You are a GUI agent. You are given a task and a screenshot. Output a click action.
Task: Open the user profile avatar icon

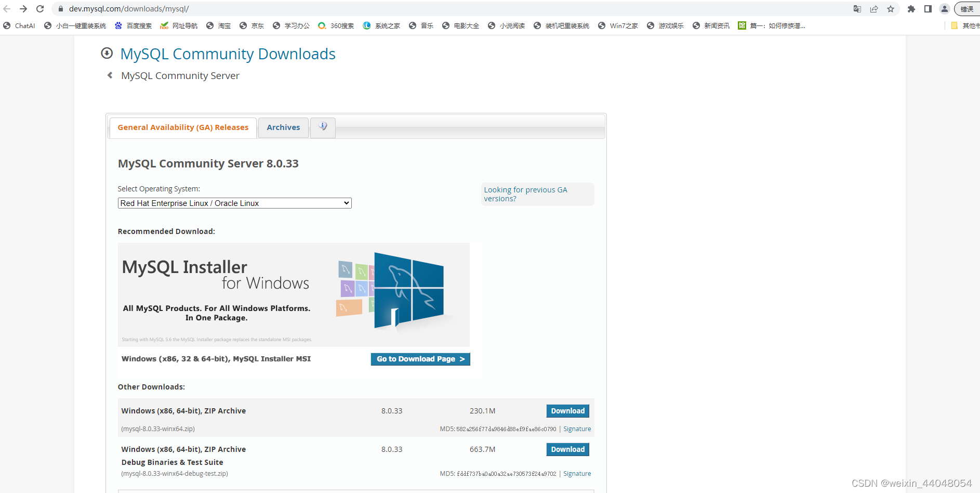click(x=945, y=9)
